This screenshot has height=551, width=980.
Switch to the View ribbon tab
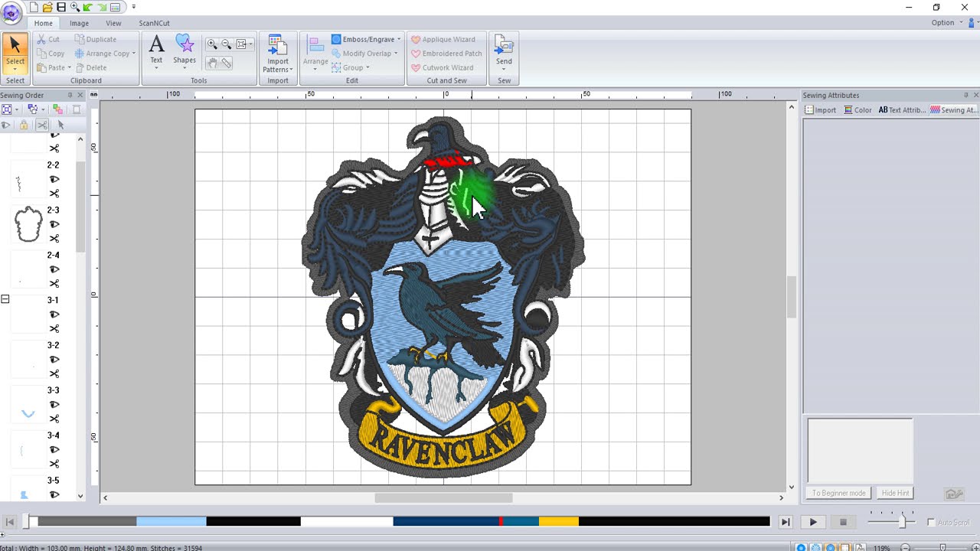tap(113, 23)
